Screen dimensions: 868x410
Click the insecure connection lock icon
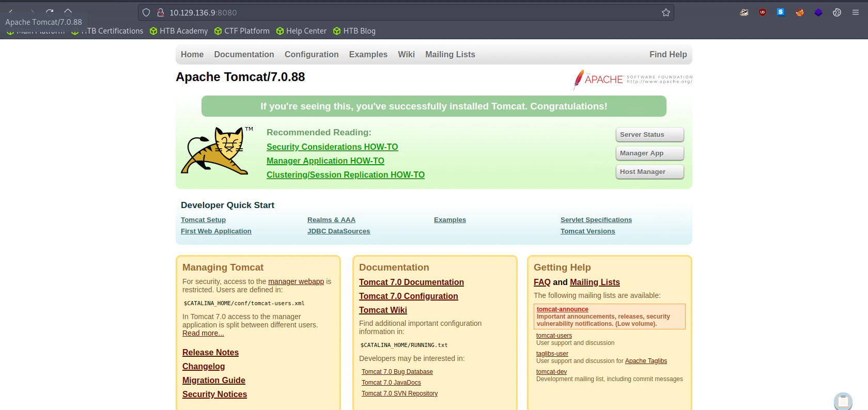(161, 12)
